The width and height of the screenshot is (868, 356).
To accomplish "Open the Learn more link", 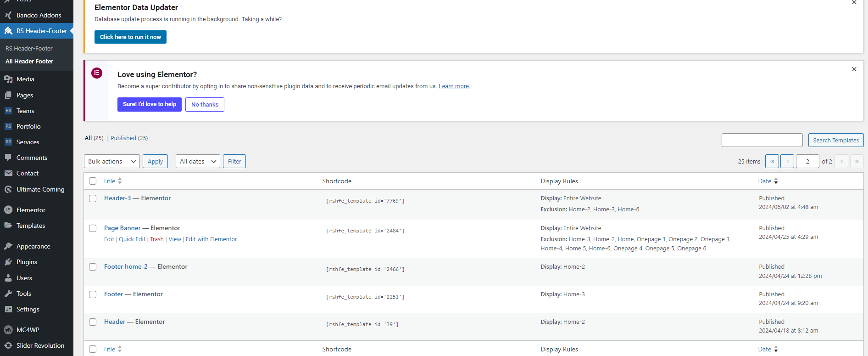I will 454,86.
